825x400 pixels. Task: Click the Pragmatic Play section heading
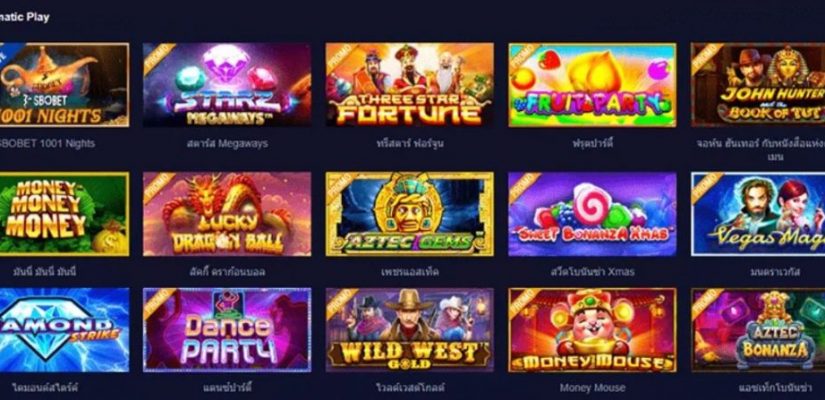point(25,17)
